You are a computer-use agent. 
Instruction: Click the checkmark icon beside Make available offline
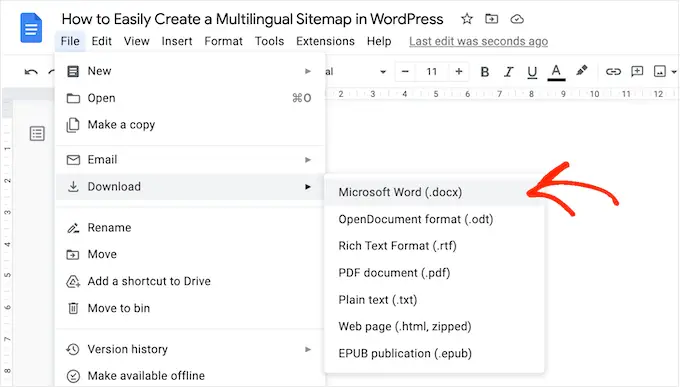click(73, 376)
